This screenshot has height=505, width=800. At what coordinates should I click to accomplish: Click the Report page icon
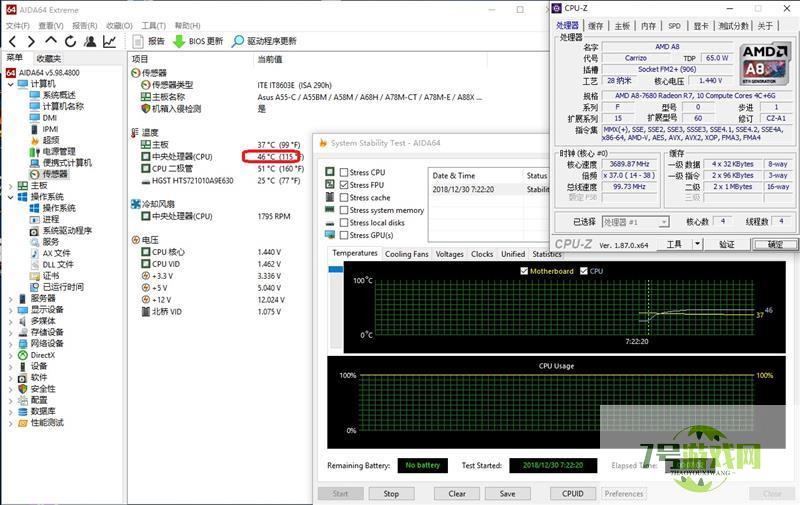137,41
